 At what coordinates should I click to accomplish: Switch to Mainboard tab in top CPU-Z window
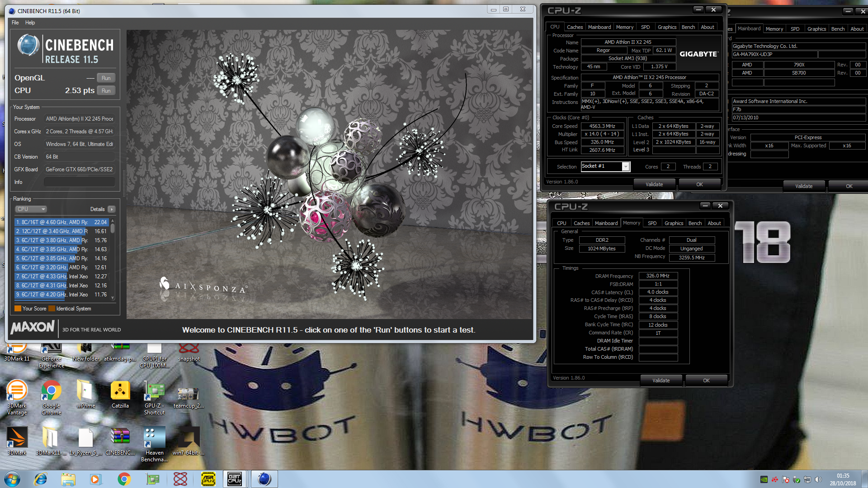pyautogui.click(x=599, y=27)
